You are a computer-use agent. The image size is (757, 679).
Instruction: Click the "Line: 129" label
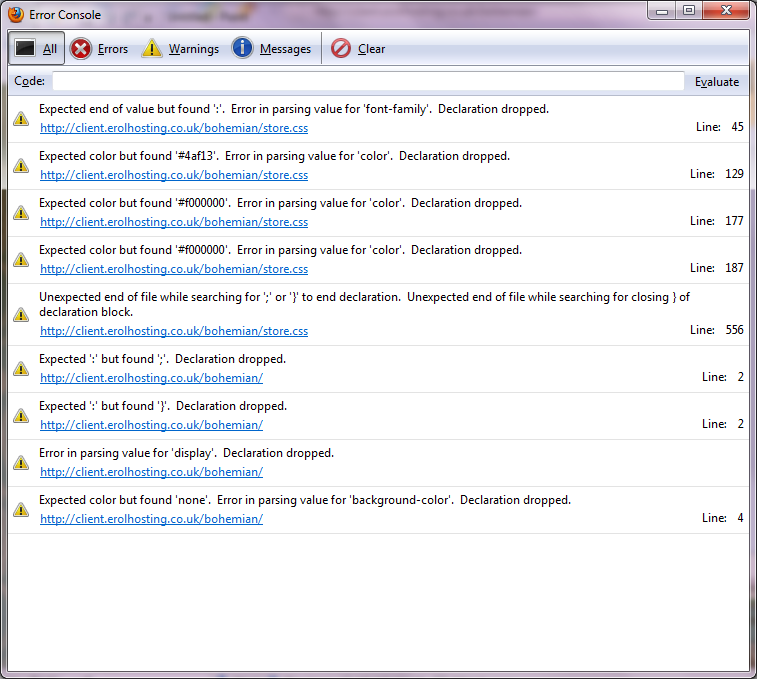coord(716,174)
